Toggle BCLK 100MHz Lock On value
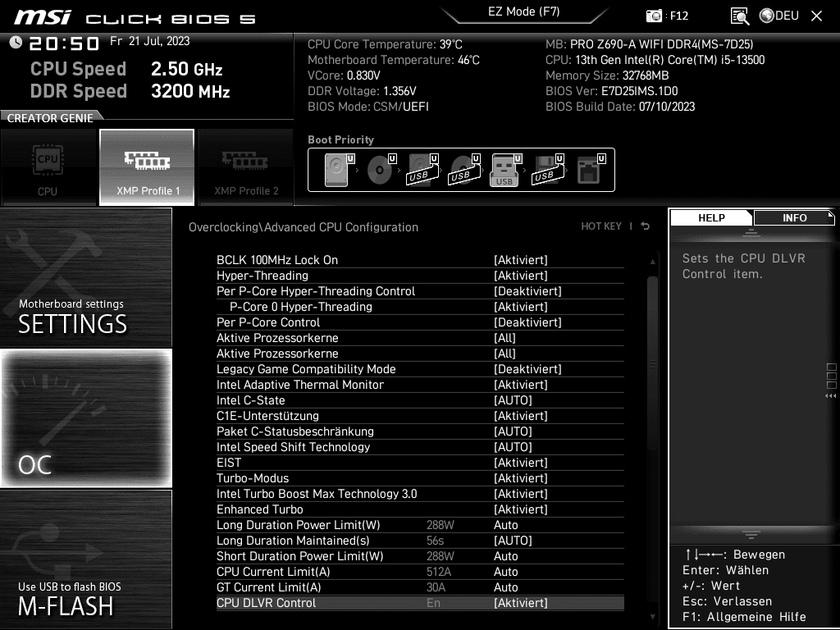Image resolution: width=840 pixels, height=630 pixels. pyautogui.click(x=521, y=260)
